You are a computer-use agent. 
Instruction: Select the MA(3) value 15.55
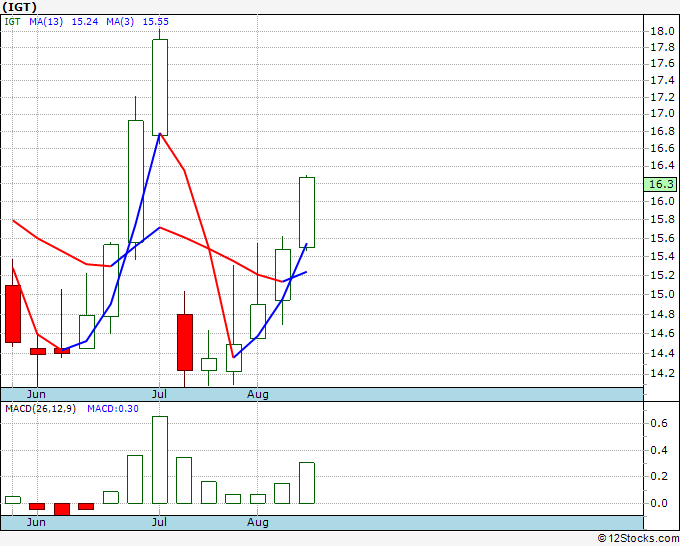[x=156, y=22]
